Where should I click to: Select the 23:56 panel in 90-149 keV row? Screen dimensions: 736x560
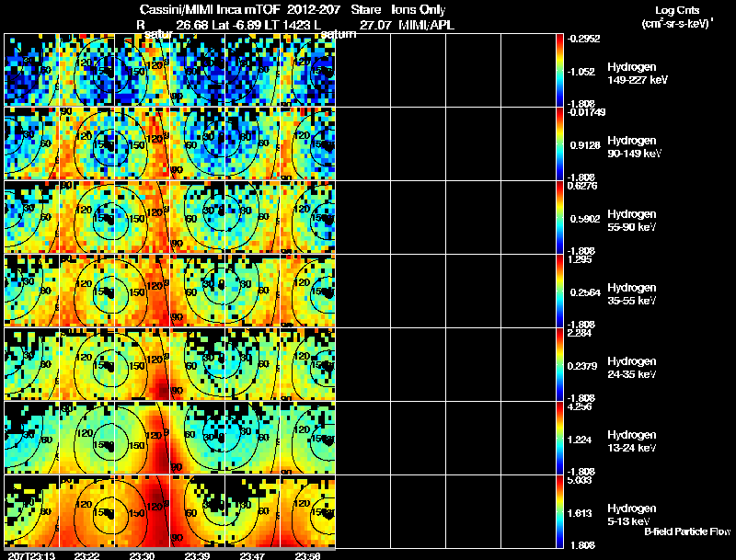pyautogui.click(x=308, y=143)
